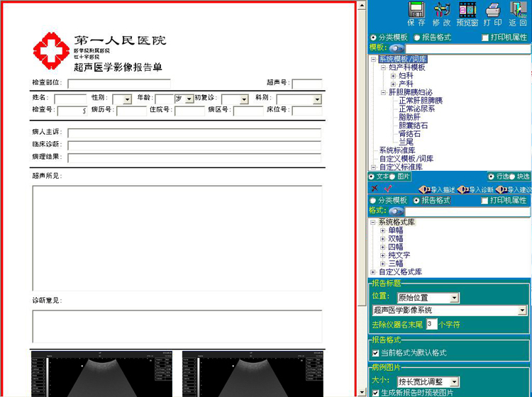
Task: Expand the 妇科 tree node
Action: click(x=394, y=76)
